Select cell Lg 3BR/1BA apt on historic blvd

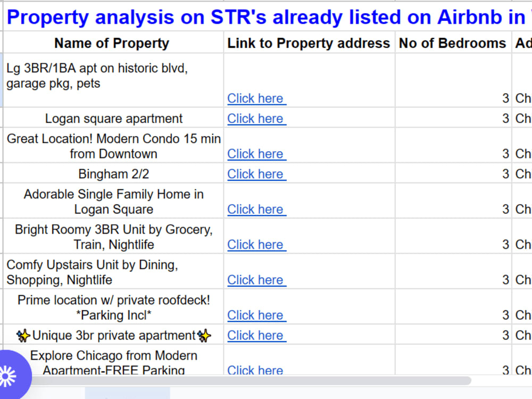113,80
